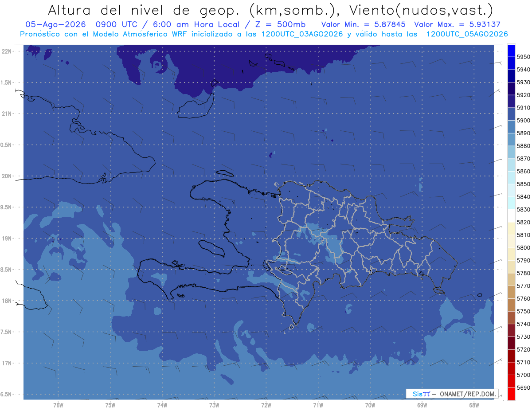Click the valid-until time '1200UTC_05AGO2026'

click(x=467, y=34)
